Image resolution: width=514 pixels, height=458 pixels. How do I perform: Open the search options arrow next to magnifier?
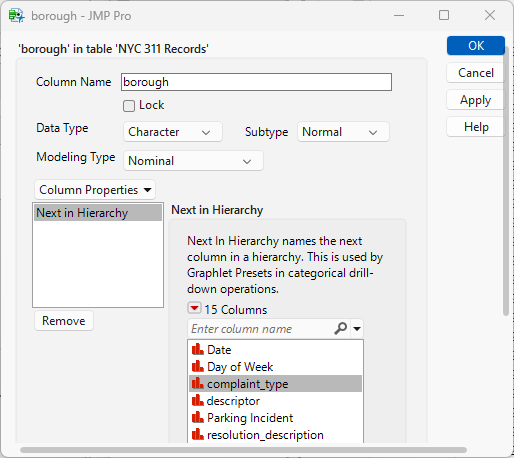[357, 329]
